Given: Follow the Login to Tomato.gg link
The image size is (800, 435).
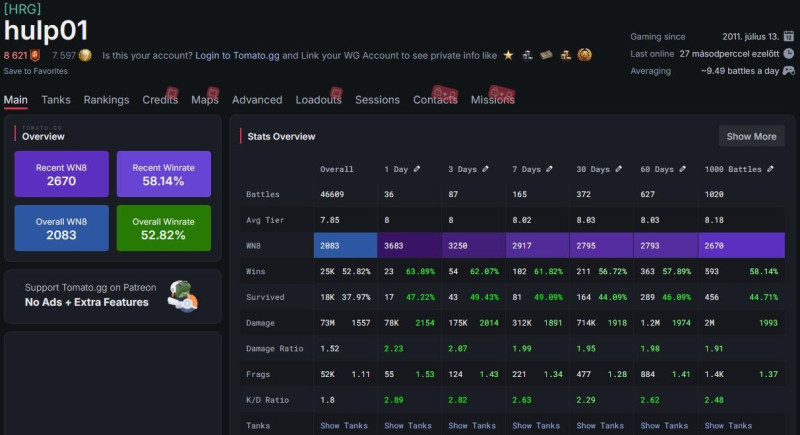Looking at the screenshot, I should pos(237,55).
